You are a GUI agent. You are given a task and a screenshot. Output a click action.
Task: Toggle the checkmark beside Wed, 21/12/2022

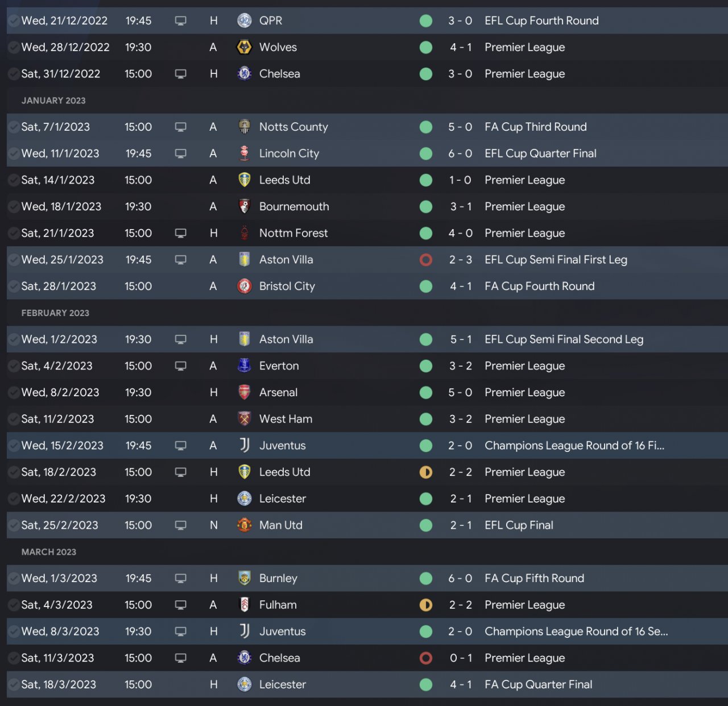pyautogui.click(x=14, y=21)
